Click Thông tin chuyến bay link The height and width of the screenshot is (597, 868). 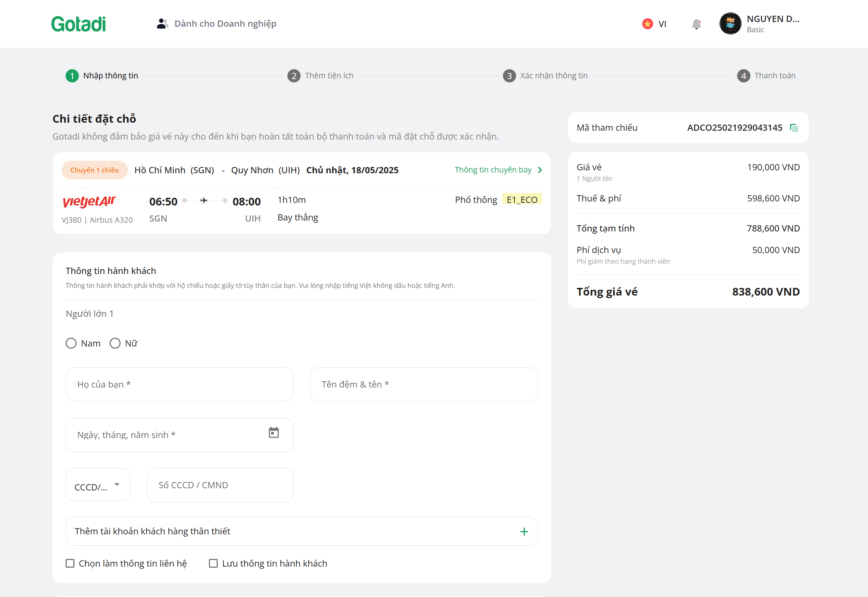pos(493,170)
